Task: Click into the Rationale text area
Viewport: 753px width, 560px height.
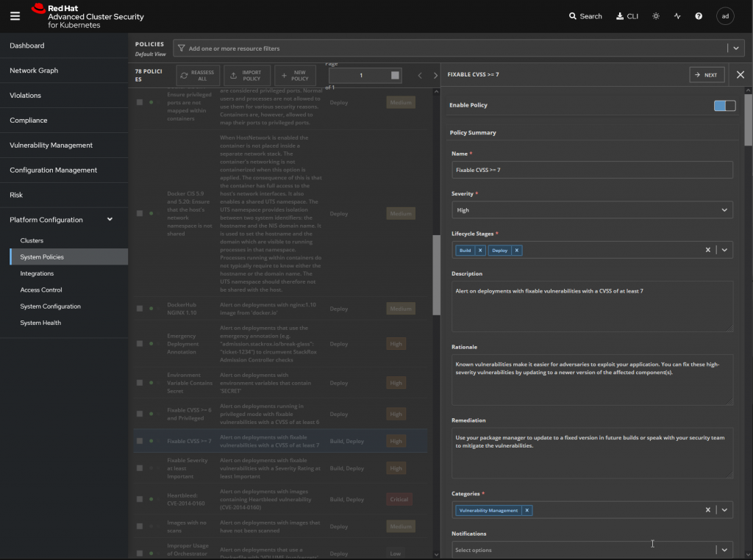Action: (x=592, y=379)
